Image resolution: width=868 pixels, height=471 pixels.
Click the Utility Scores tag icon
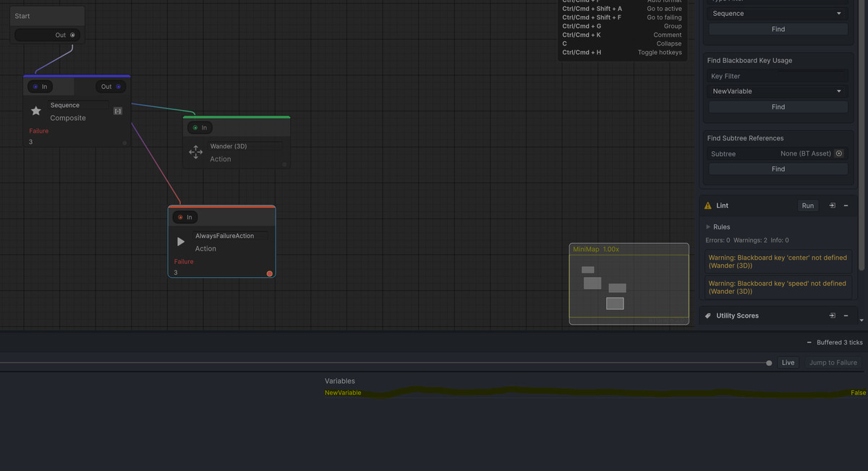click(x=708, y=315)
